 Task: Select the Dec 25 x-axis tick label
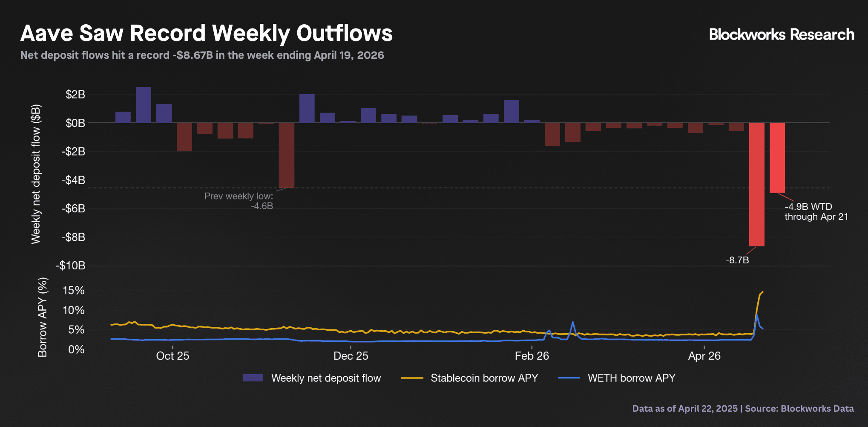351,356
